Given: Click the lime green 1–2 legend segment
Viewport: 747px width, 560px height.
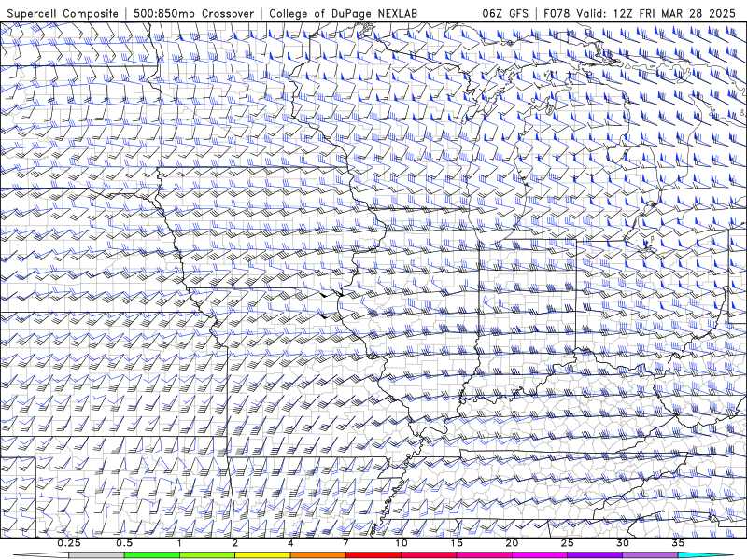Looking at the screenshot, I should pos(206,555).
